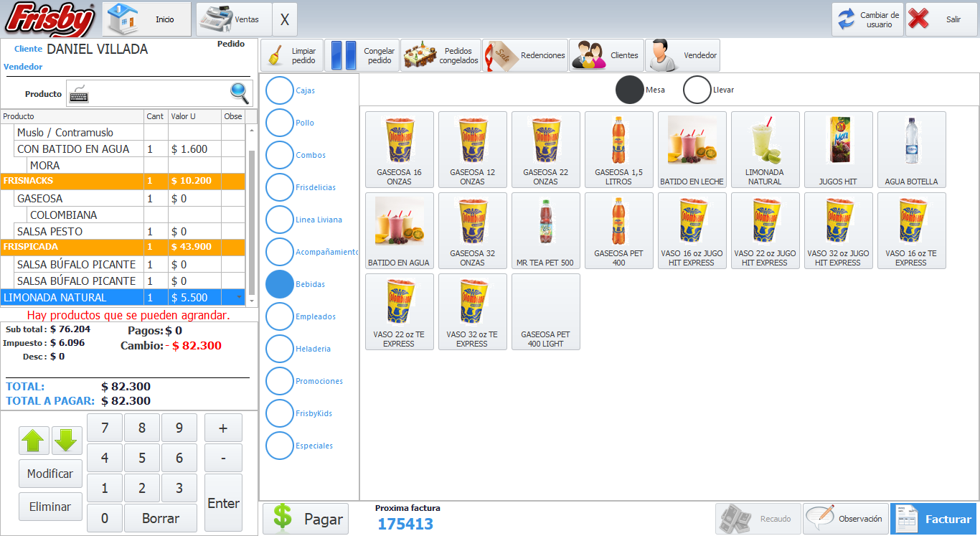Click the Facturar invoice button

(933, 519)
